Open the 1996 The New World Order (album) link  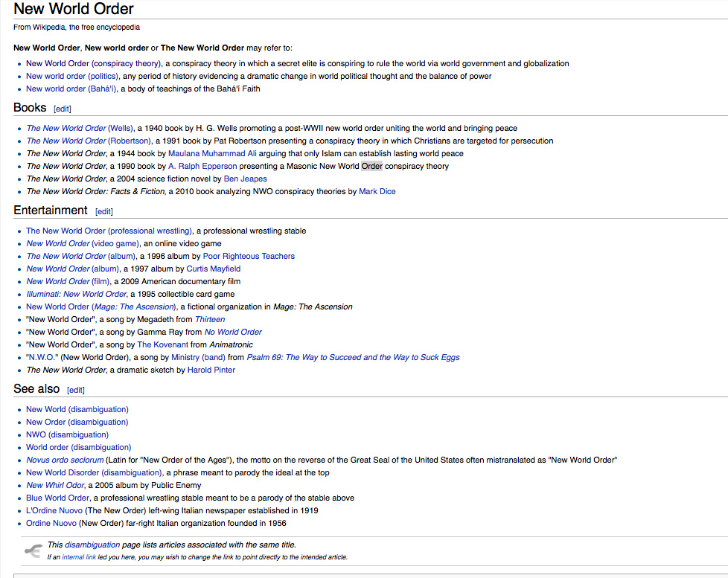point(80,256)
